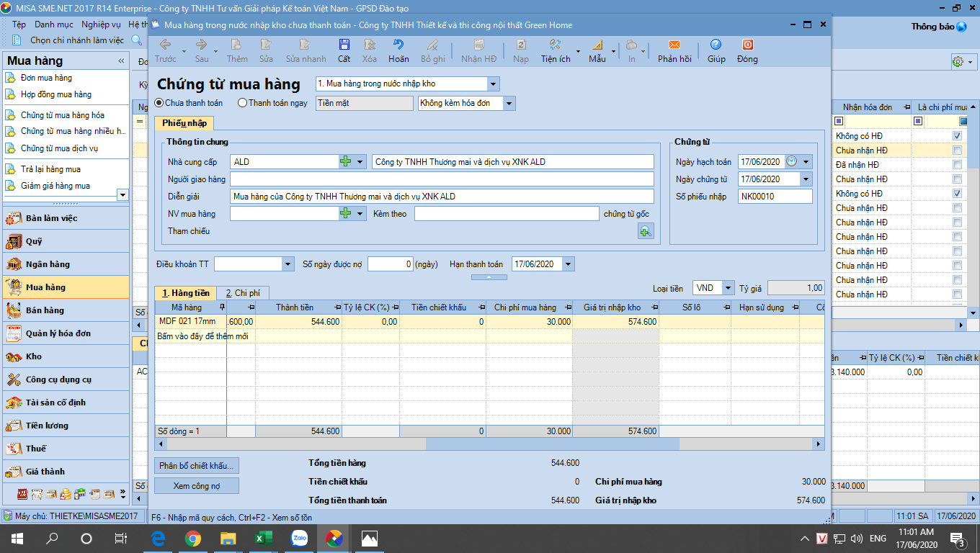This screenshot has height=553, width=980.
Task: Click the reference document search icon
Action: point(645,231)
